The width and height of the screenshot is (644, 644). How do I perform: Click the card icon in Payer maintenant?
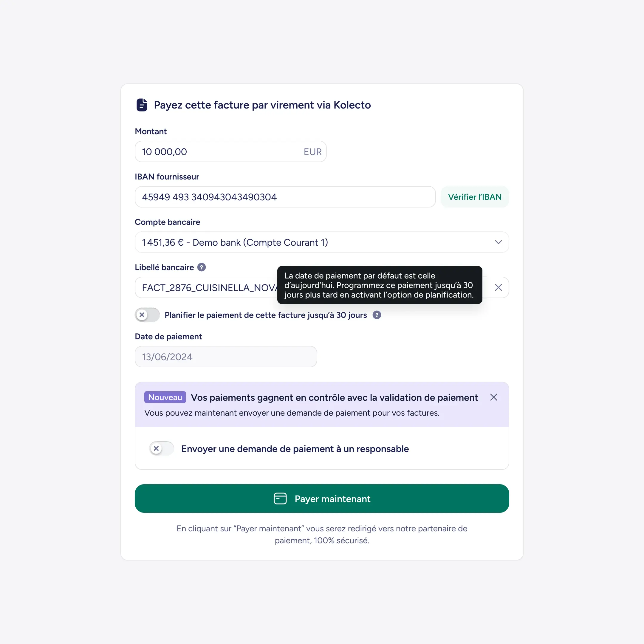[x=280, y=499]
